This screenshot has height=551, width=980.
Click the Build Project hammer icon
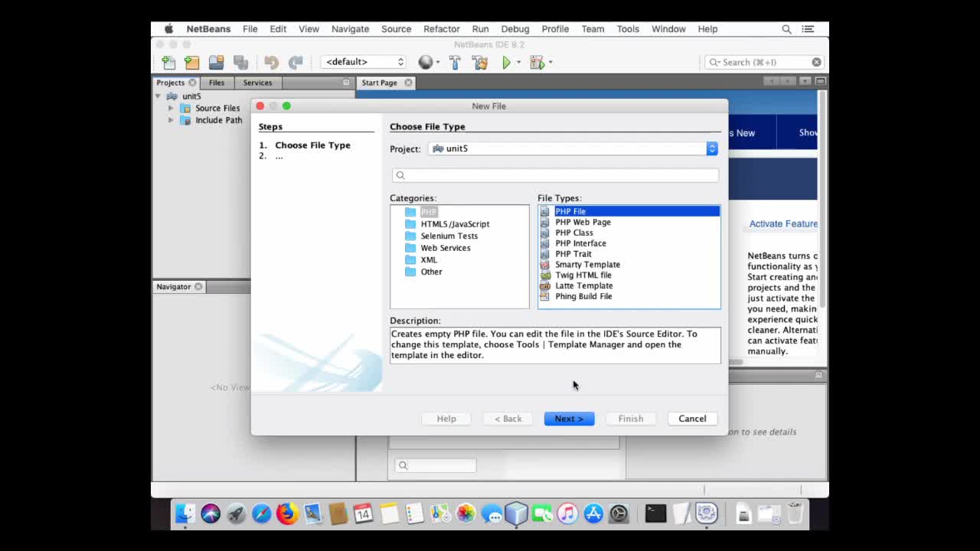click(x=455, y=62)
